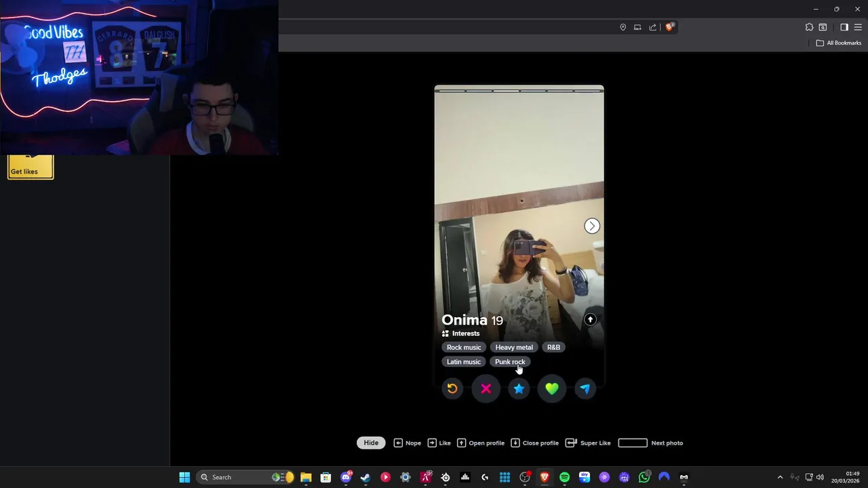Image resolution: width=868 pixels, height=488 pixels.
Task: Click the blue star Super Like button
Action: pos(519,388)
